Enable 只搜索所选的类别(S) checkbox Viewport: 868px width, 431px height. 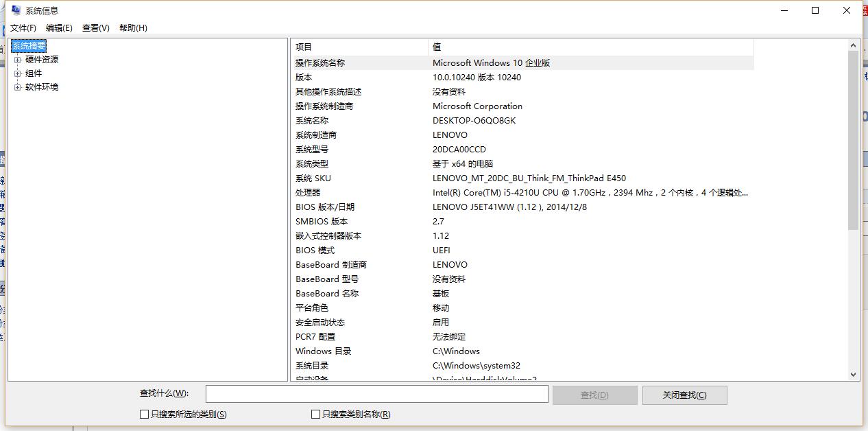(x=144, y=415)
